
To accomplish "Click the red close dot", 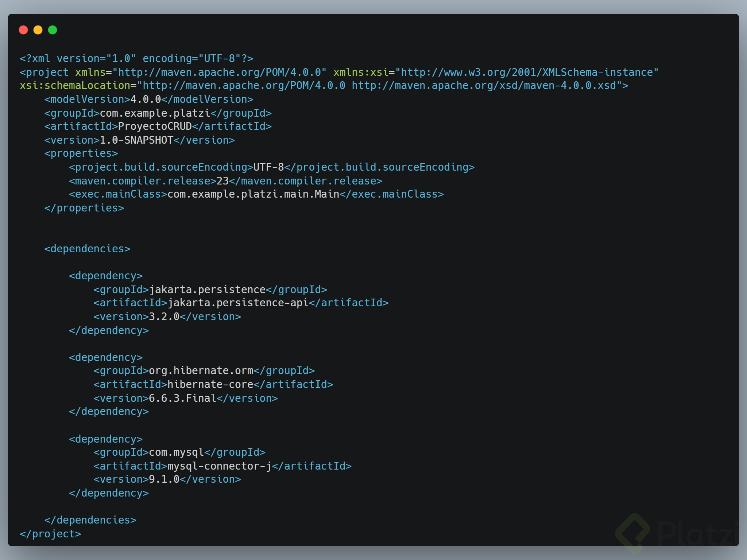I will click(x=23, y=30).
